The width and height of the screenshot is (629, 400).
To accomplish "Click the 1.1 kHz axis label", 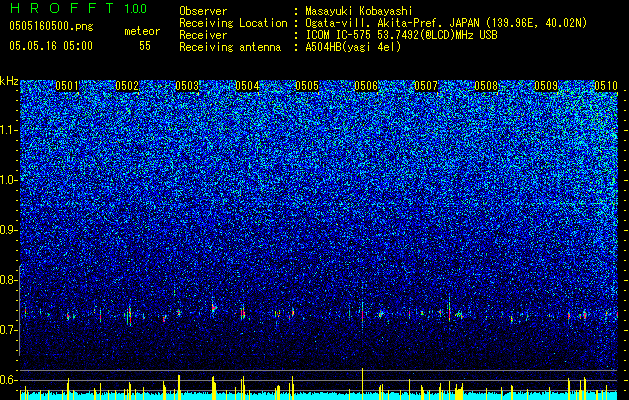I will coord(8,130).
